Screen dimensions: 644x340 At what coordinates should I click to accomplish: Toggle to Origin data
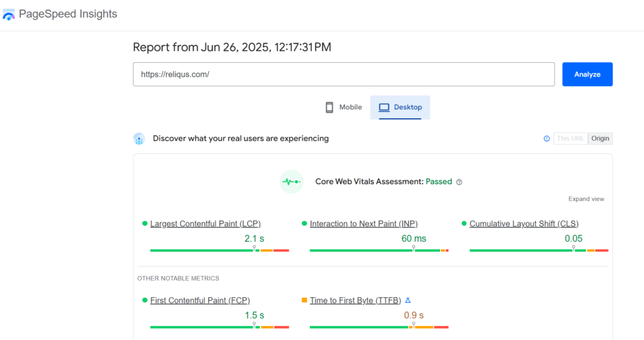600,139
